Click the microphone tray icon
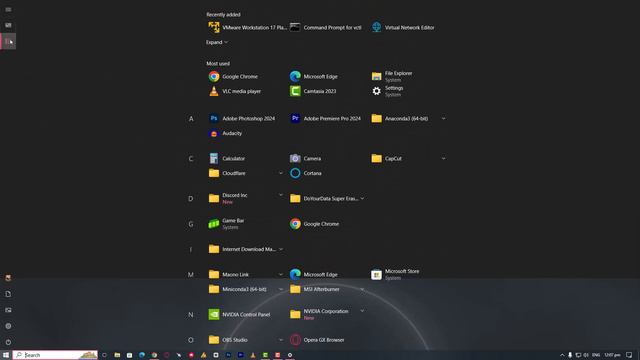This screenshot has width=640, height=360. pyautogui.click(x=570, y=355)
